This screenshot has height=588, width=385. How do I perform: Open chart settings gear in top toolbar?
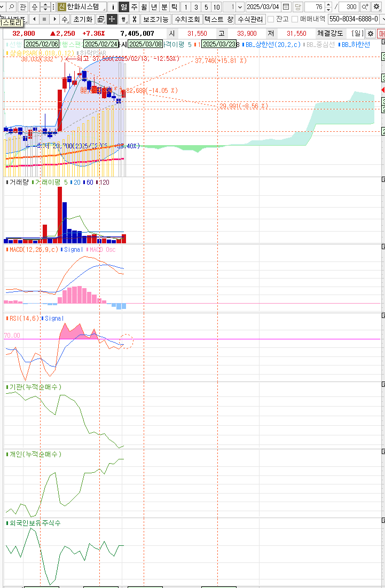376,7
